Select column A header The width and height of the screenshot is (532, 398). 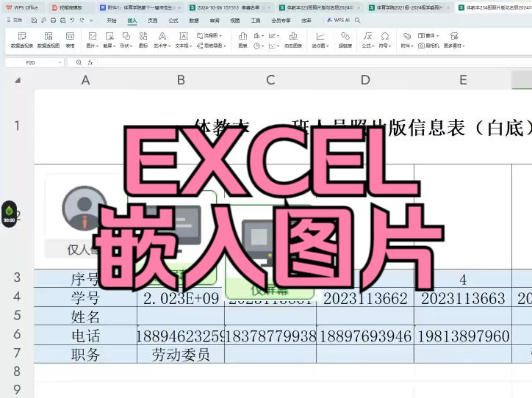click(x=85, y=80)
